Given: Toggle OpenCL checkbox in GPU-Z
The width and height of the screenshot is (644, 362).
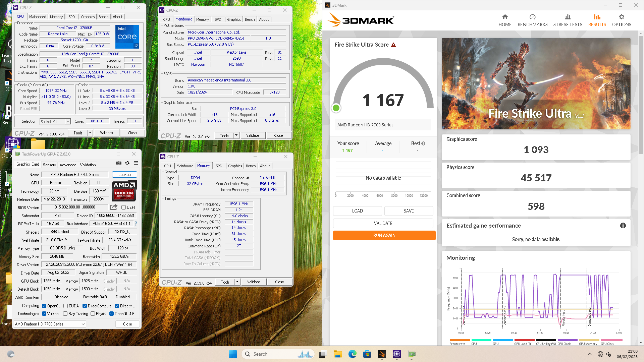Looking at the screenshot, I should 44,306.
